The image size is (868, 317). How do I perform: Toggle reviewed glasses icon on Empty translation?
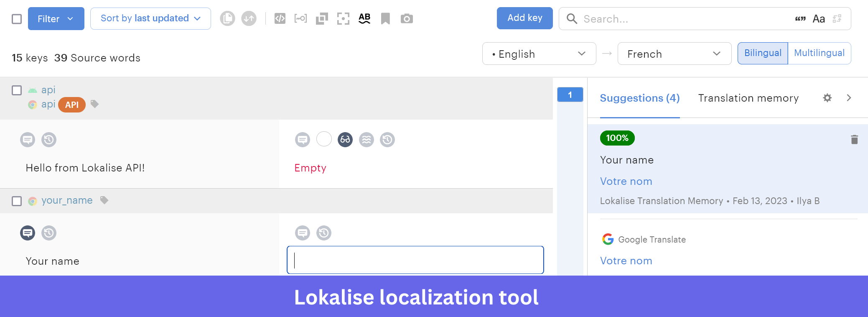click(345, 140)
